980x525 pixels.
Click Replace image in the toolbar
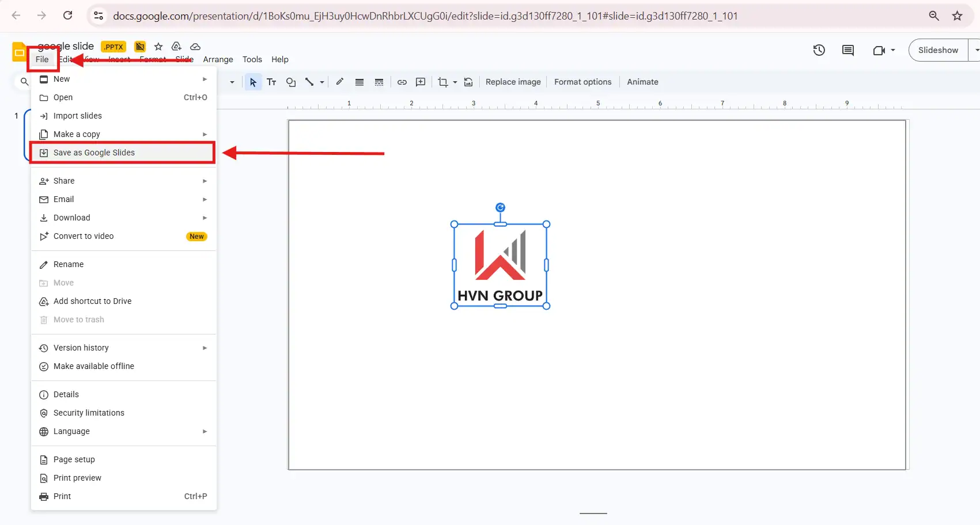(513, 82)
